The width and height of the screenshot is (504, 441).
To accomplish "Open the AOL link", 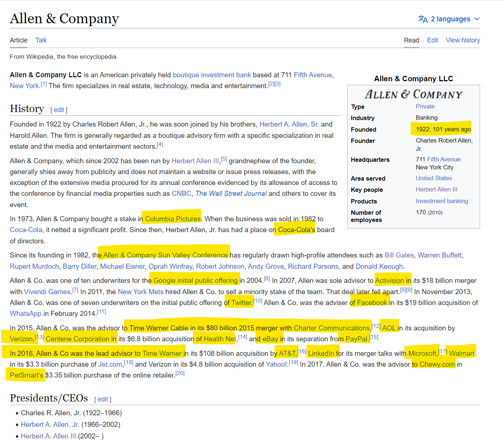I will [x=389, y=328].
